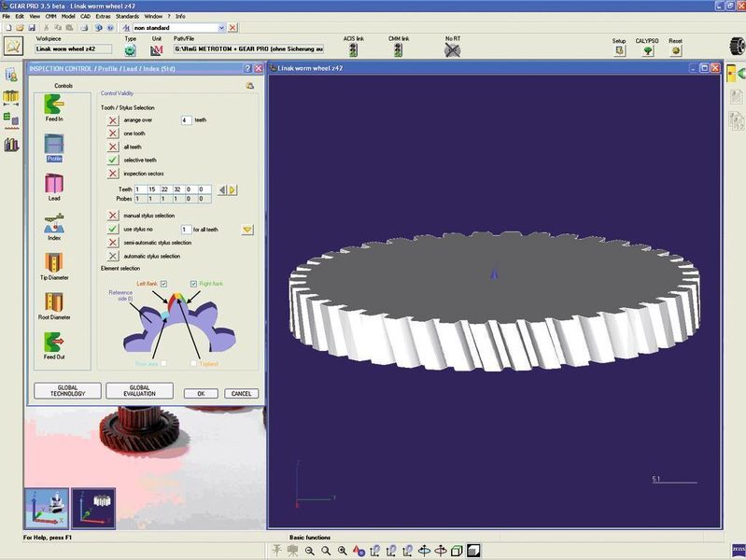
Task: Click the GLOBAL EVALUATION button
Action: [139, 391]
